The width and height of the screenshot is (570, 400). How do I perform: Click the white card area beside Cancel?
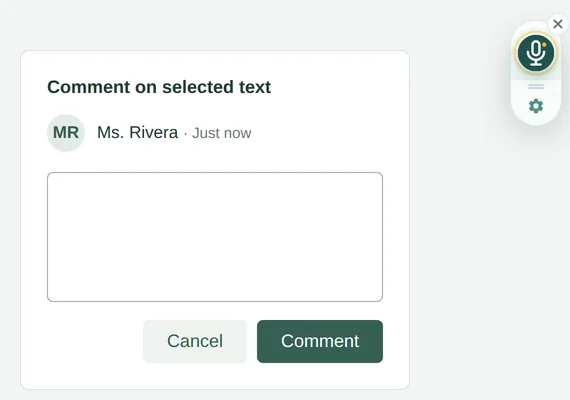95,341
